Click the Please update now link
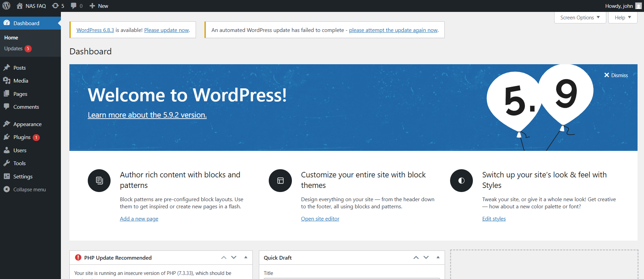The width and height of the screenshot is (644, 279). click(x=166, y=30)
